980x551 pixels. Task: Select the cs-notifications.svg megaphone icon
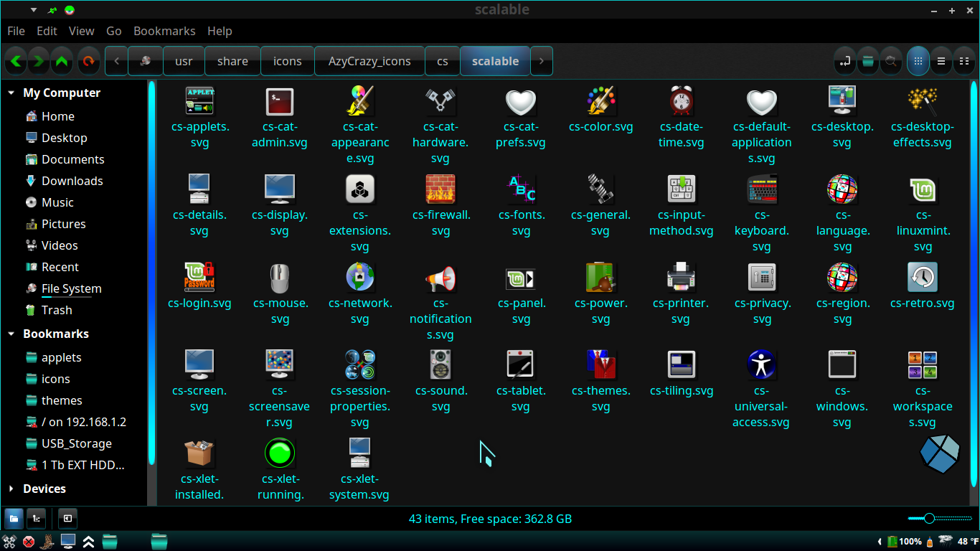pos(440,302)
